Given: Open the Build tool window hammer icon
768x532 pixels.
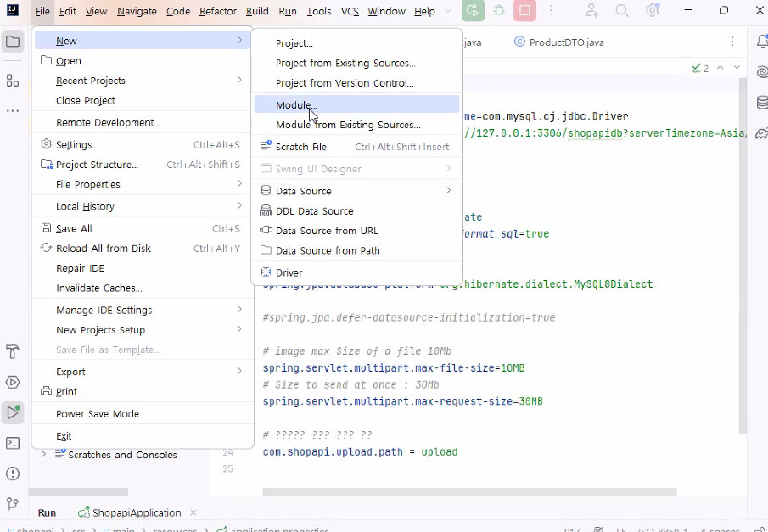Looking at the screenshot, I should tap(13, 351).
